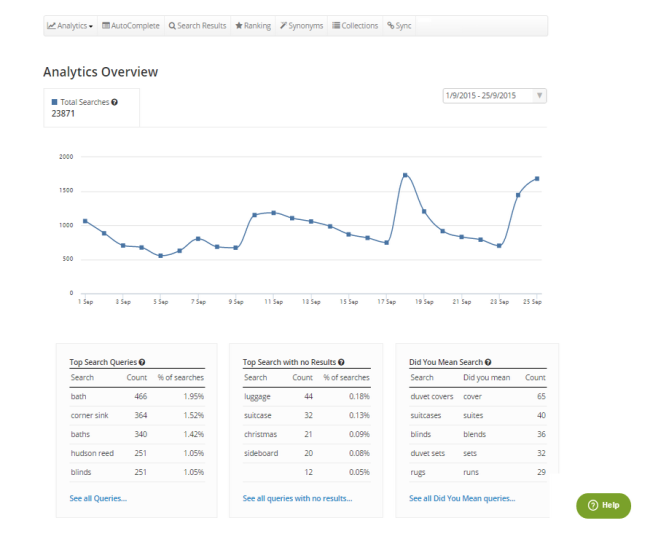The width and height of the screenshot is (650, 542).
Task: Expand the date range arrow
Action: coord(539,95)
